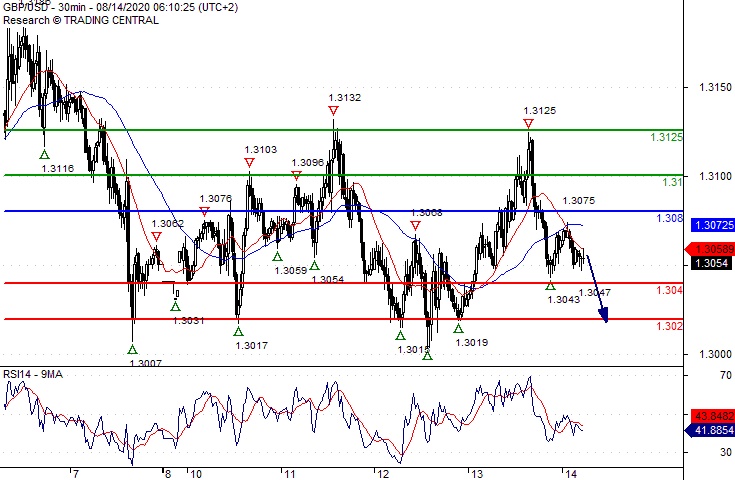This screenshot has width=735, height=480.
Task: Click the blue forecast arrow head
Action: [x=603, y=315]
